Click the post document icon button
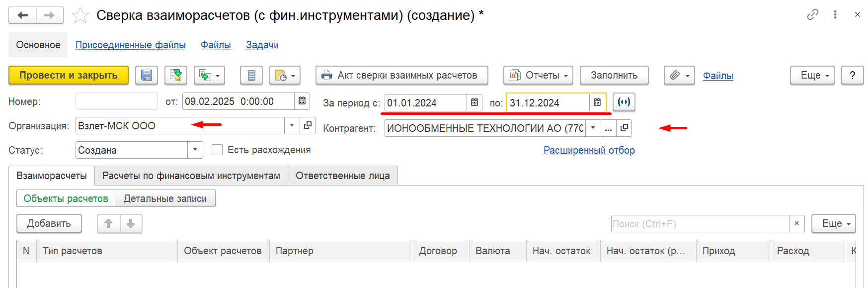Screen dimensions: 868x288 tap(176, 75)
